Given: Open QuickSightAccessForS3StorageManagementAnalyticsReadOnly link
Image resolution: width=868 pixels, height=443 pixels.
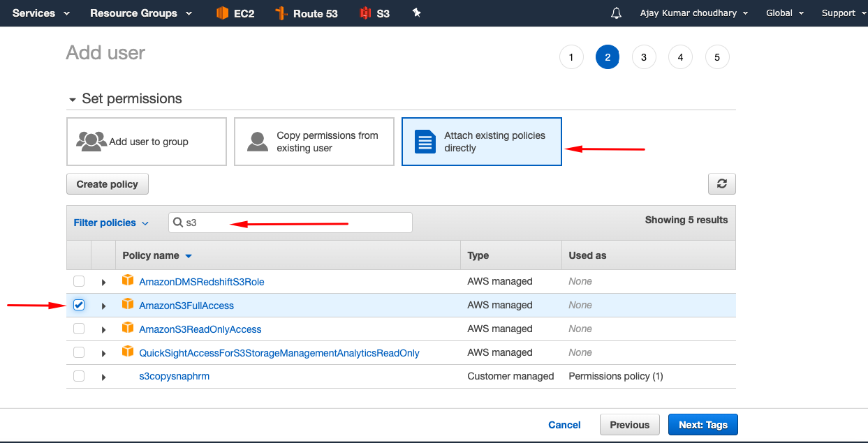Looking at the screenshot, I should (279, 353).
